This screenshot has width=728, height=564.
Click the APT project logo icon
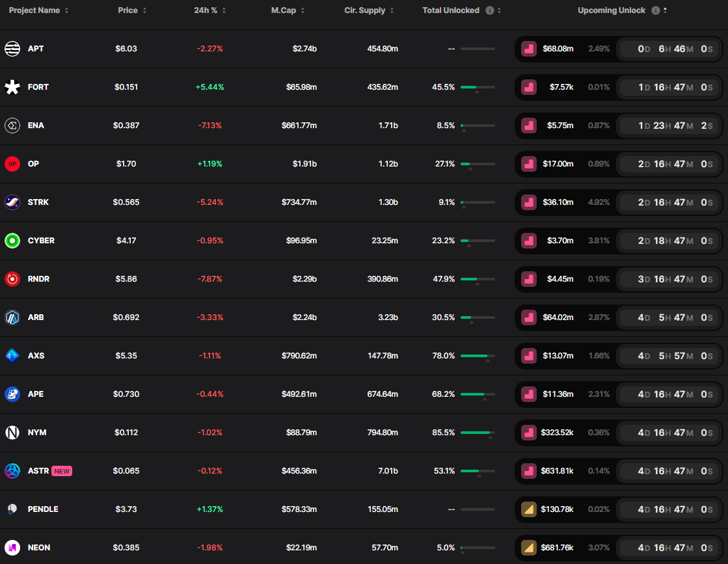tap(12, 49)
